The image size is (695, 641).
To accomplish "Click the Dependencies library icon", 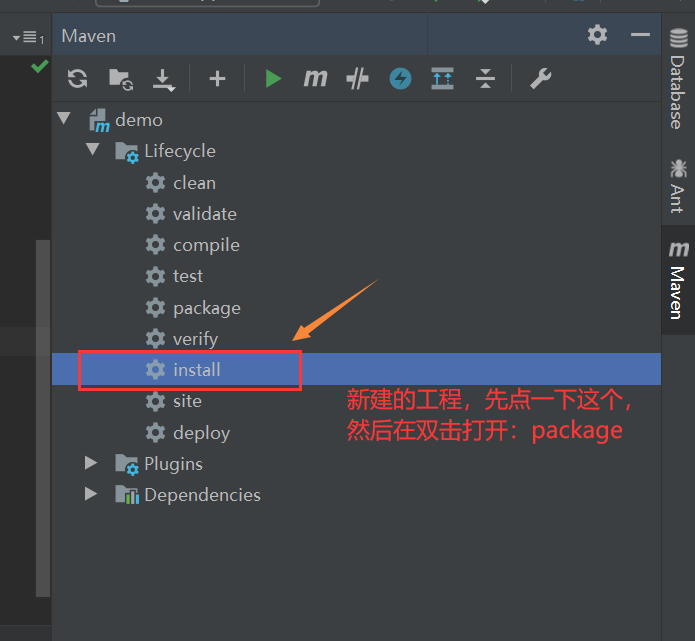I will 127,495.
